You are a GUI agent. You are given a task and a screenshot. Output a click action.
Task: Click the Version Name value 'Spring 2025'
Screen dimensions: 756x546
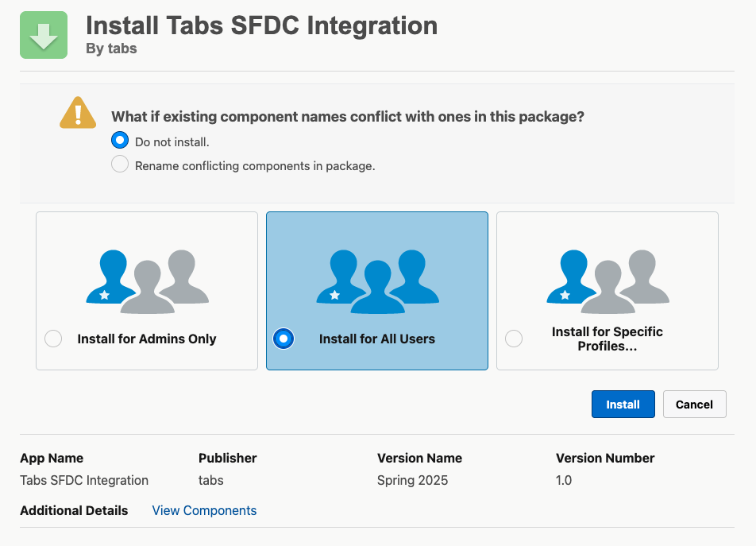(412, 480)
